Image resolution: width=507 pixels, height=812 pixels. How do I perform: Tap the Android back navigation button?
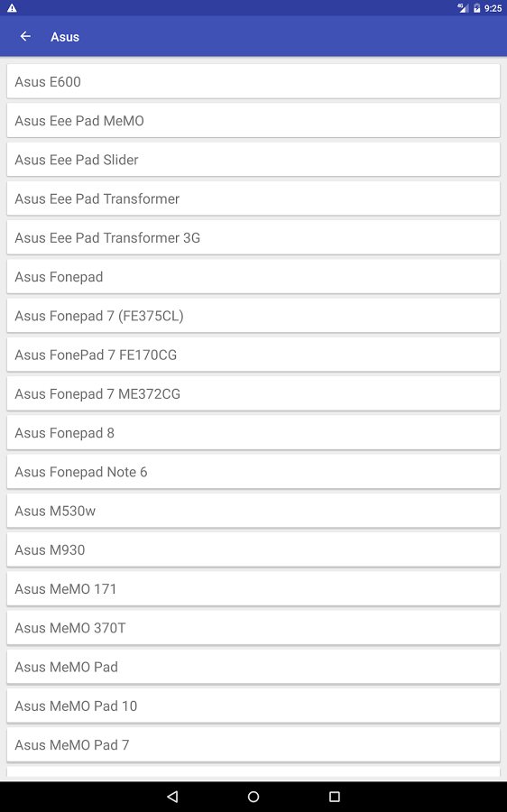(173, 797)
